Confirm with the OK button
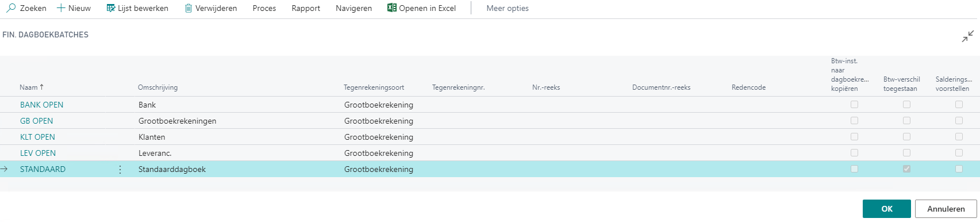The image size is (980, 222). pyautogui.click(x=887, y=209)
